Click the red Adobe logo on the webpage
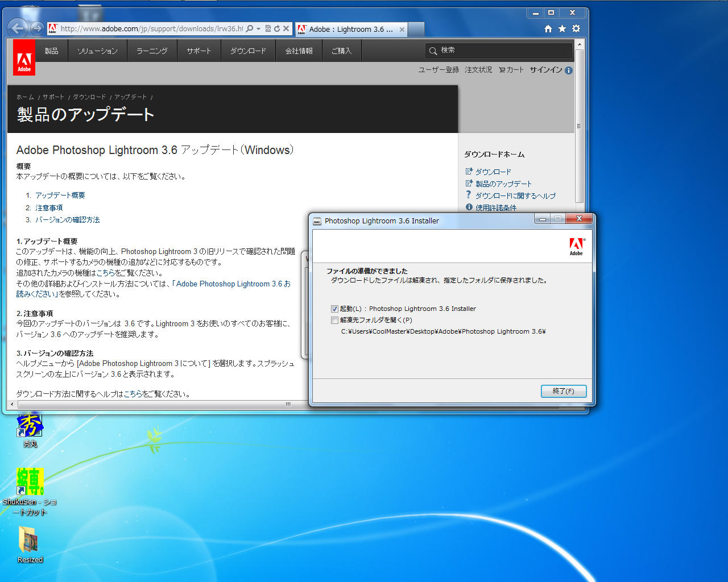The width and height of the screenshot is (728, 582). pyautogui.click(x=24, y=57)
